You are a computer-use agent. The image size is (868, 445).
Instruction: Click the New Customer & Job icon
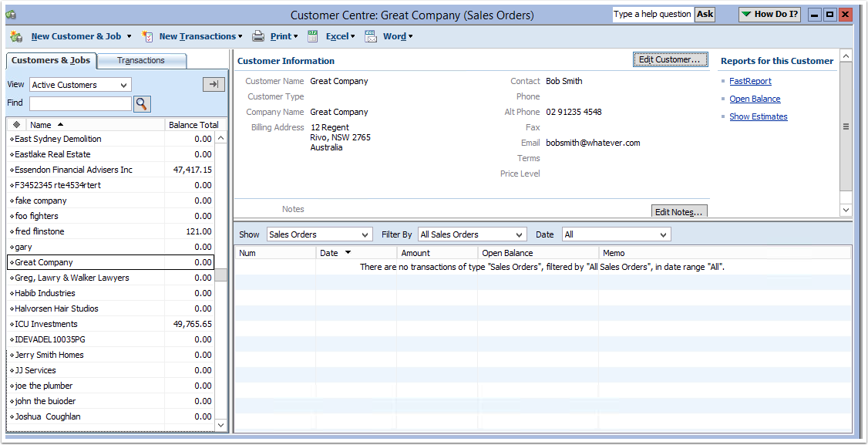pos(17,36)
